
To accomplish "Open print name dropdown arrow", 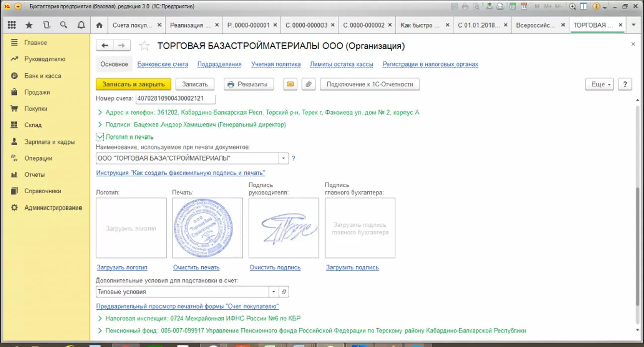I will (284, 158).
